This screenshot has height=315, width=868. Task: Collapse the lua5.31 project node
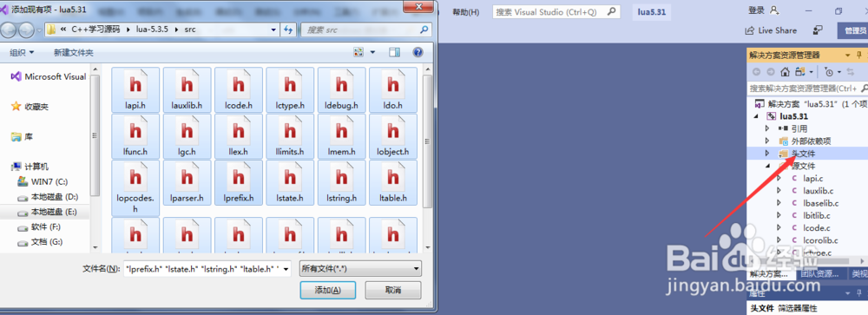pyautogui.click(x=757, y=116)
